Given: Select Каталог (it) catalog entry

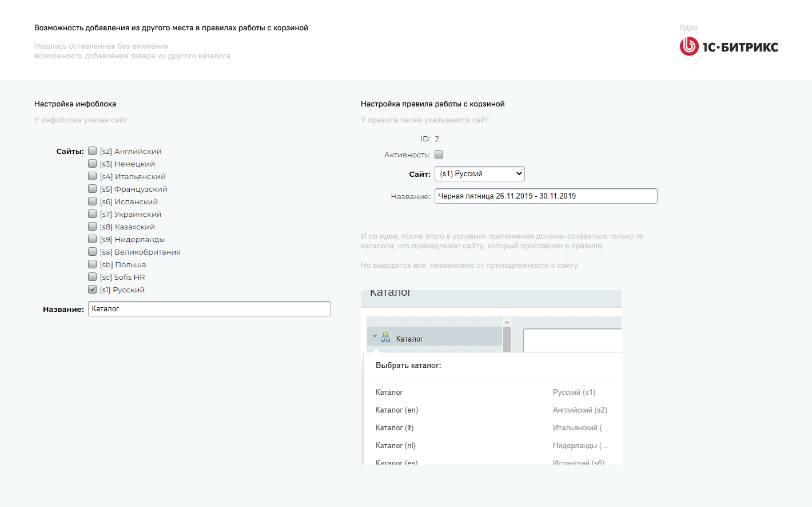Looking at the screenshot, I should coord(395,427).
